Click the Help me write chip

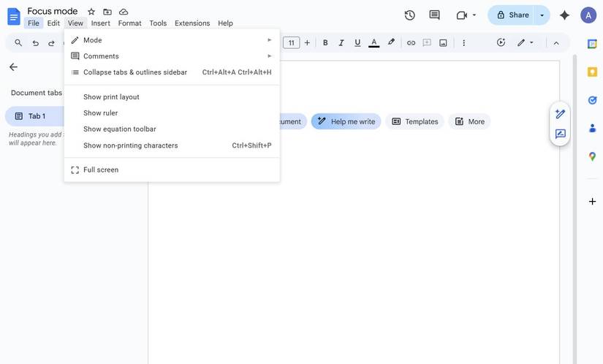click(x=346, y=121)
